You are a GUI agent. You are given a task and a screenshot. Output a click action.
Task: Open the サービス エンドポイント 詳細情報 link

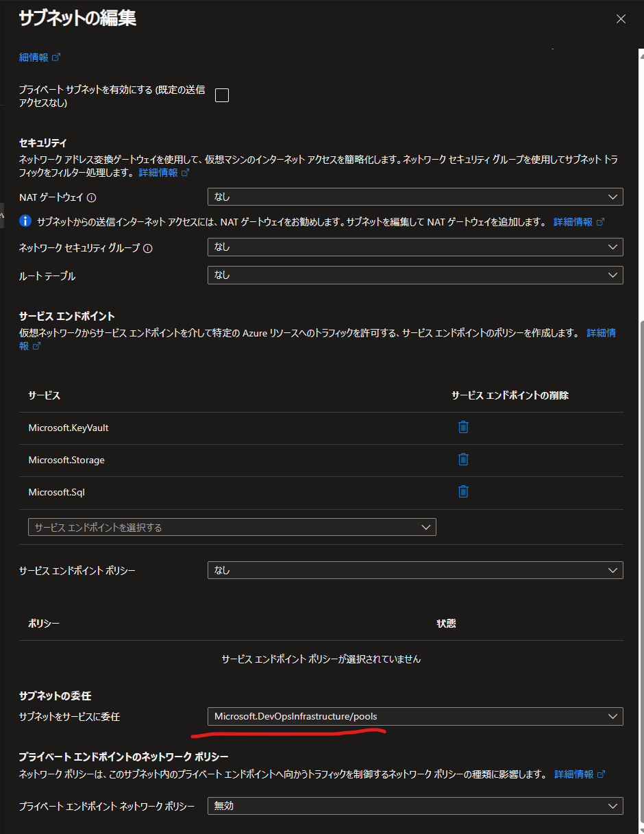coord(602,333)
